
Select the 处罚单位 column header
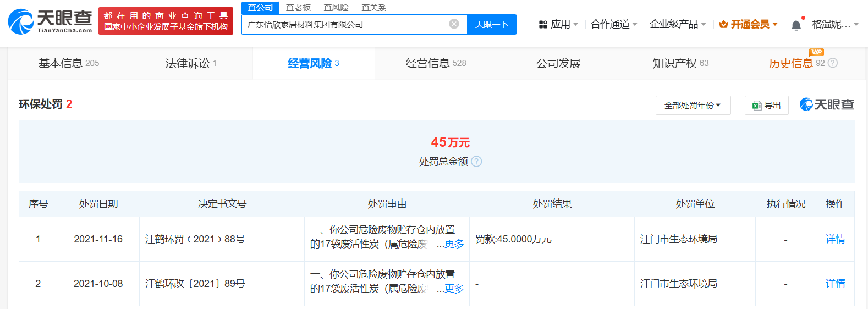coord(695,204)
